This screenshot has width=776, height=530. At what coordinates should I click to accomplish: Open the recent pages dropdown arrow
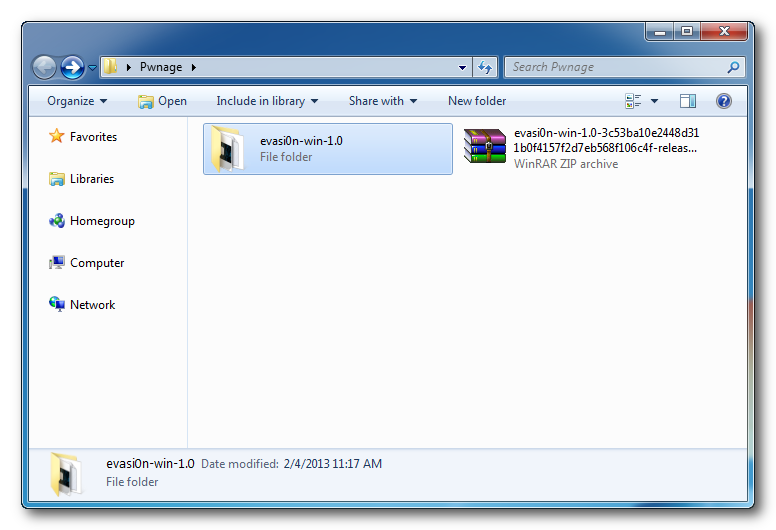pyautogui.click(x=93, y=67)
